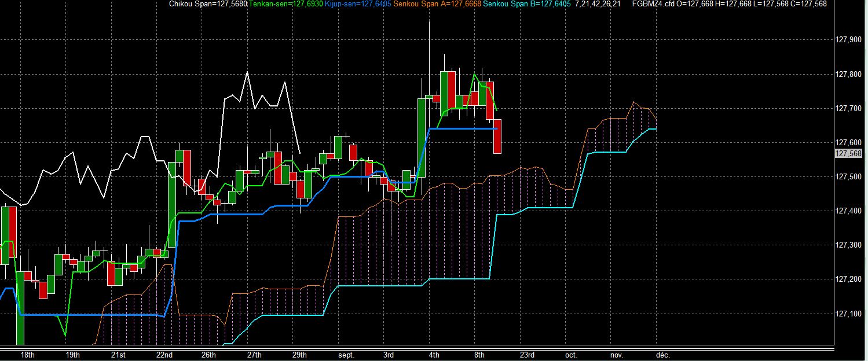This screenshot has width=868, height=361.
Task: Click the open value O=127,668
Action: 694,3
